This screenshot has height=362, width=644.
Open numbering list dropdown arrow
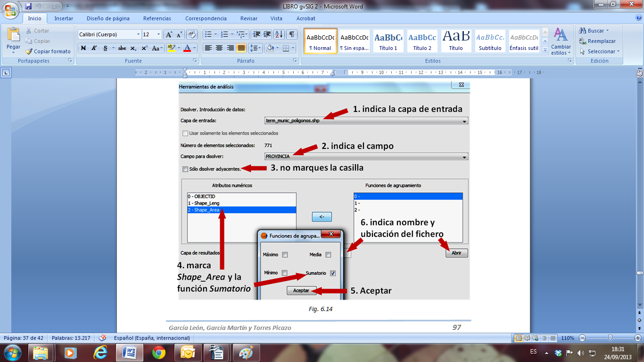[x=231, y=34]
